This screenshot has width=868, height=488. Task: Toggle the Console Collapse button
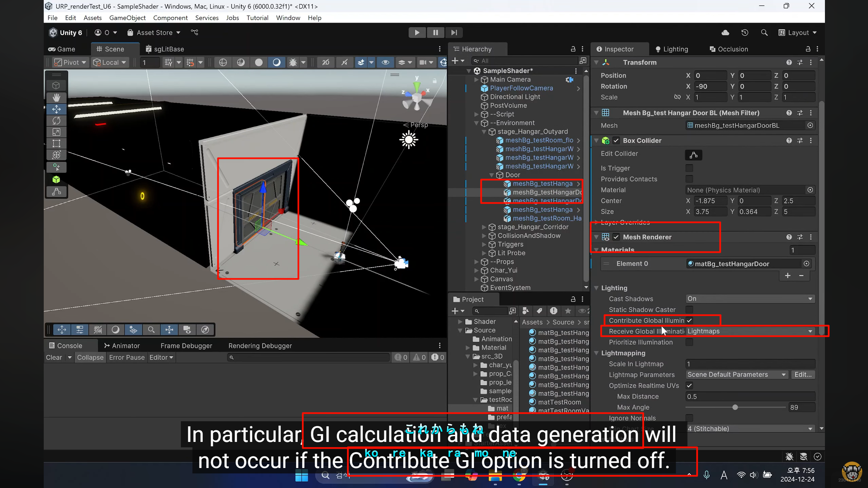(x=90, y=358)
